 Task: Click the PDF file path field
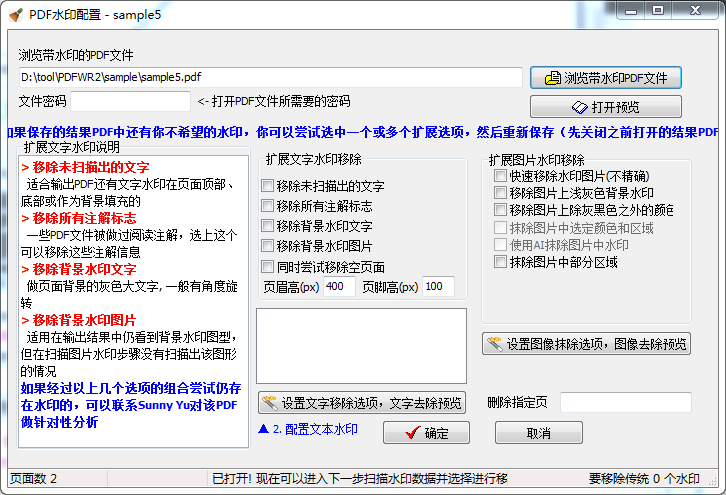click(x=270, y=77)
